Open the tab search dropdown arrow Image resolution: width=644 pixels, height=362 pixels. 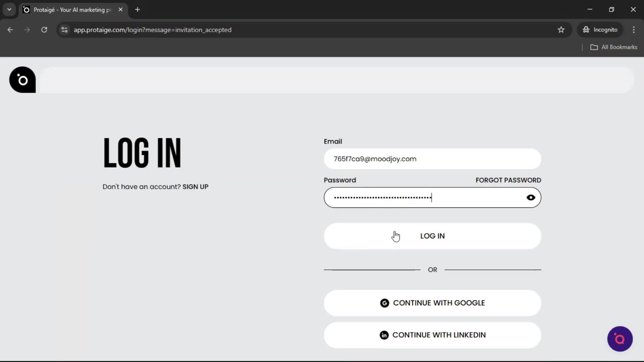(x=9, y=9)
